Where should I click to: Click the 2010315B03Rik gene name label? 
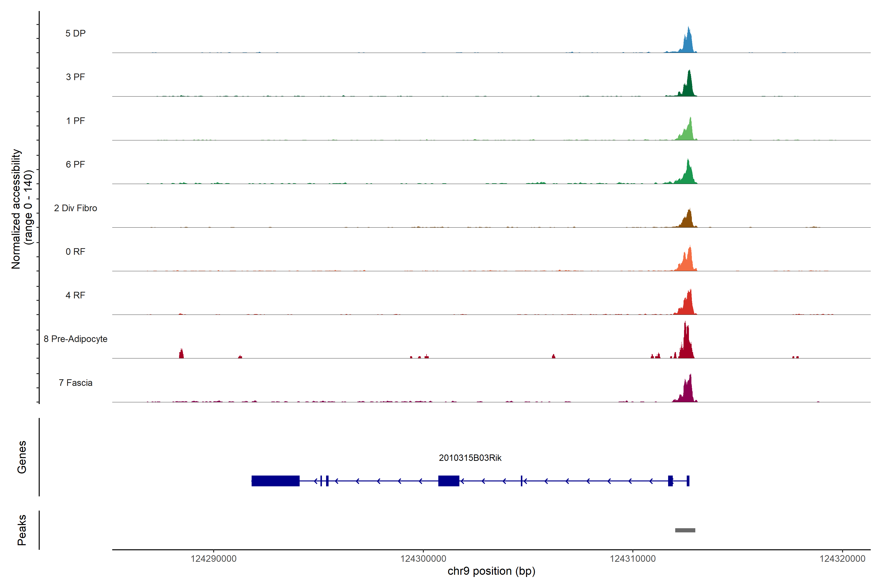click(470, 457)
